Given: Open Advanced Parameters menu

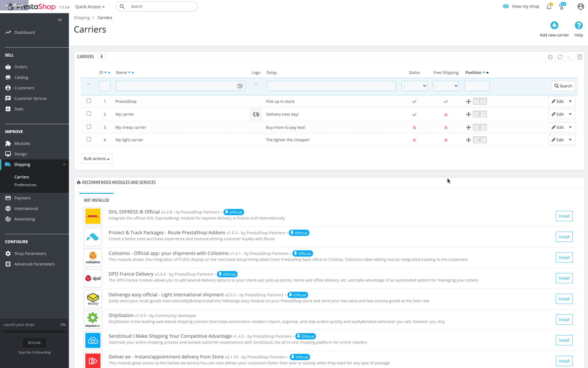Looking at the screenshot, I should click(x=34, y=264).
